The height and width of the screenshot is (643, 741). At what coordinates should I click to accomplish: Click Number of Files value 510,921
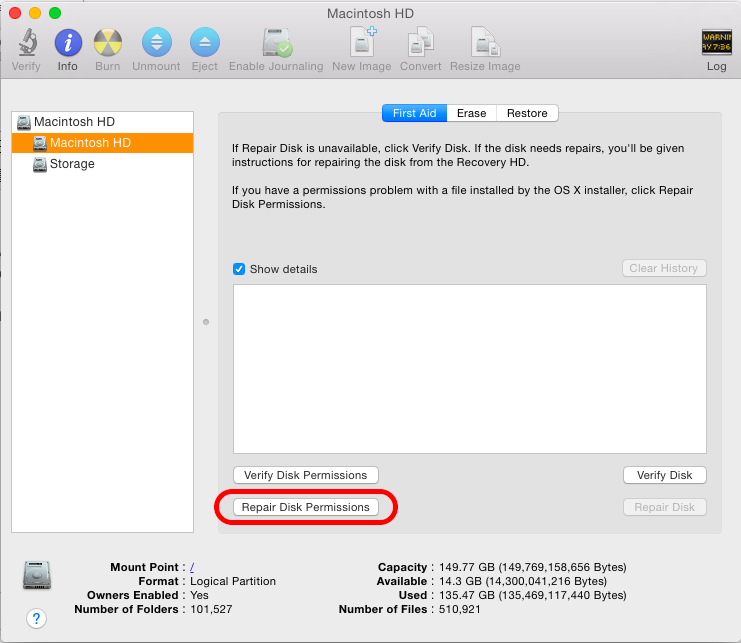pyautogui.click(x=459, y=609)
